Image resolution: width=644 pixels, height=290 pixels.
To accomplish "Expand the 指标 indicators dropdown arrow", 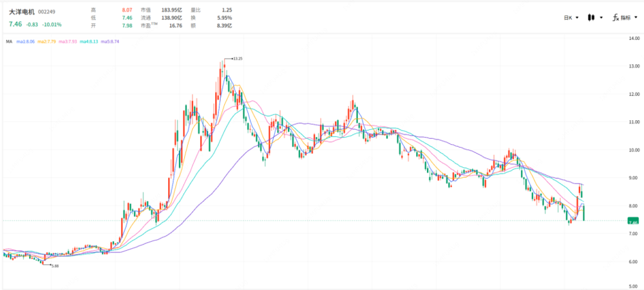I will point(636,17).
